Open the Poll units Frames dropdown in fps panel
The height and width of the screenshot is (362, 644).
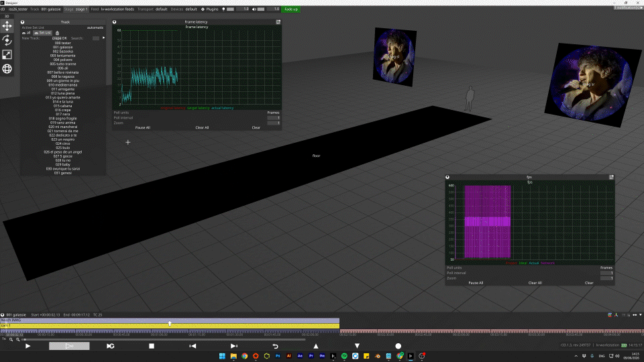pyautogui.click(x=606, y=267)
